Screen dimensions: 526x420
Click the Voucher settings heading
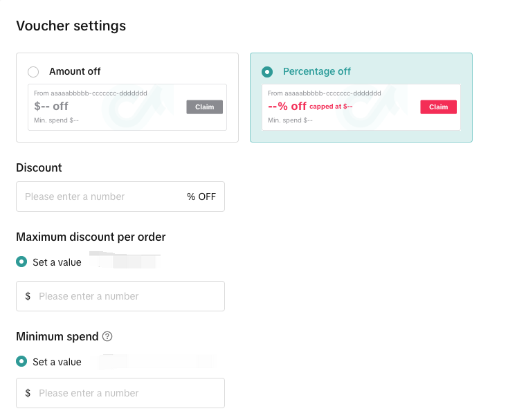(x=71, y=26)
